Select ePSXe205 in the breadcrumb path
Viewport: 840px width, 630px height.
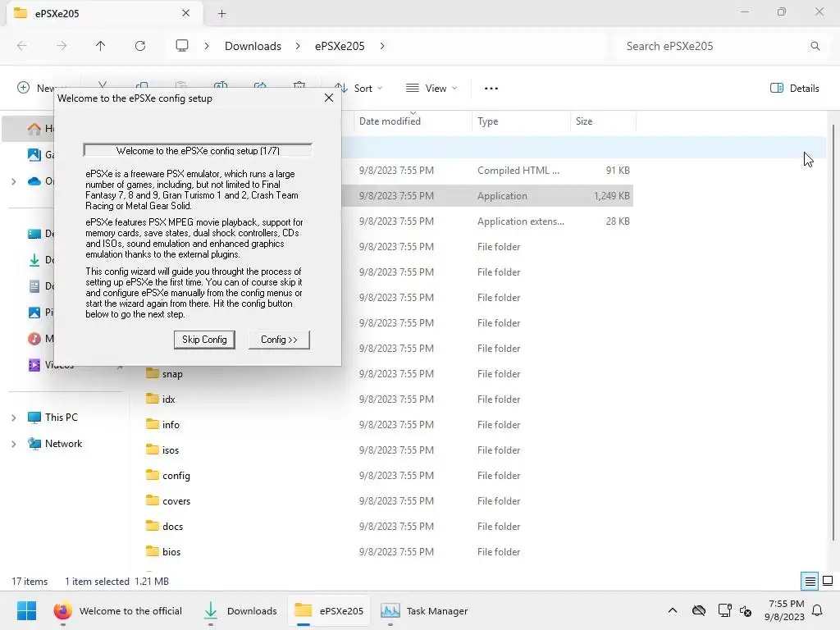tap(340, 46)
